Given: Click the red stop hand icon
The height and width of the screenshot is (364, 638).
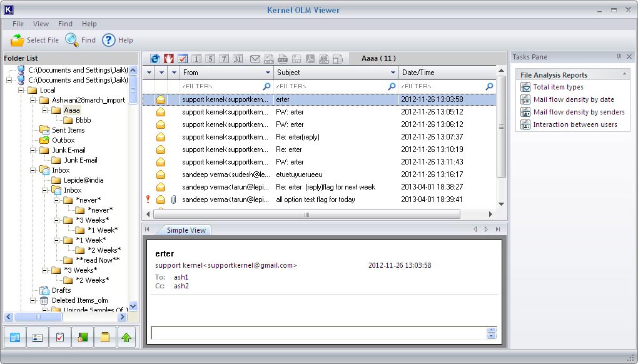Looking at the screenshot, I should [x=168, y=59].
